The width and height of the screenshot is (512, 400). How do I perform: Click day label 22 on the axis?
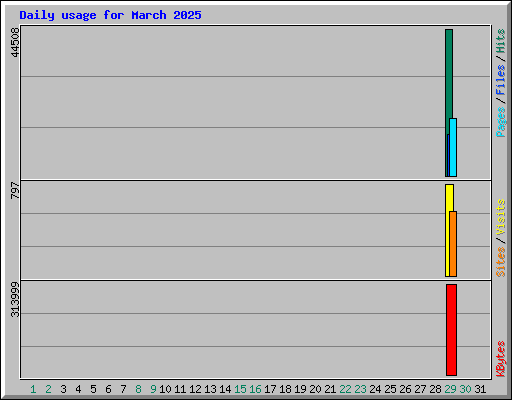[345, 389]
